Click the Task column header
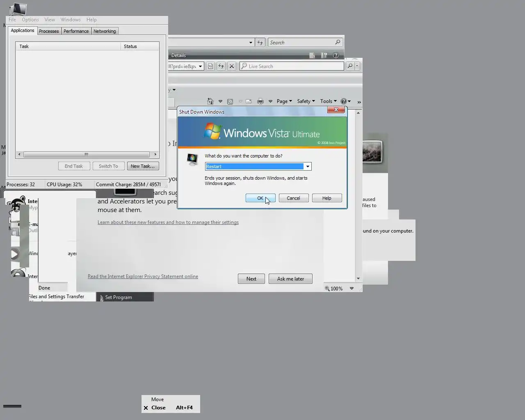Image resolution: width=525 pixels, height=420 pixels. tap(68, 46)
